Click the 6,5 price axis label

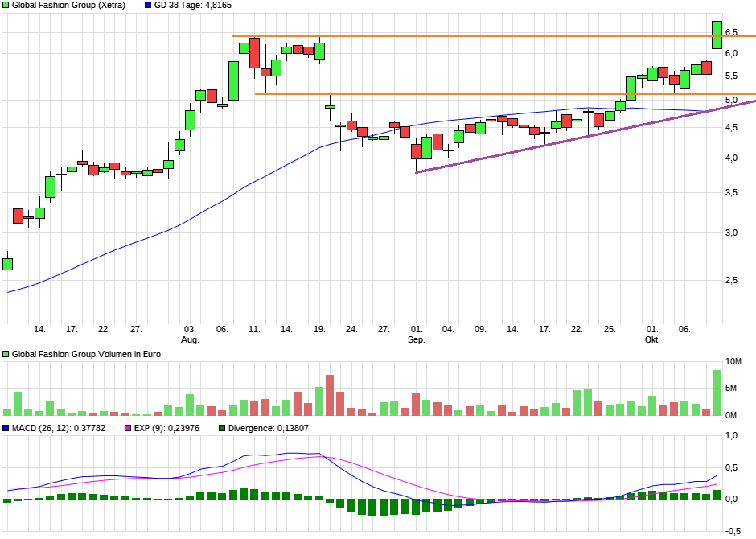pyautogui.click(x=731, y=32)
